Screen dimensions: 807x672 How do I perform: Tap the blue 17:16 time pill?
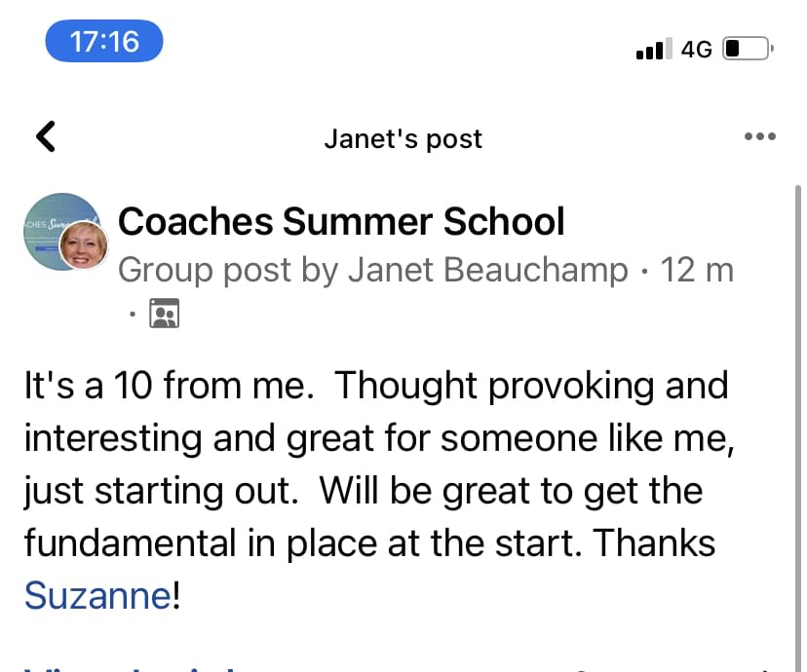pos(104,42)
